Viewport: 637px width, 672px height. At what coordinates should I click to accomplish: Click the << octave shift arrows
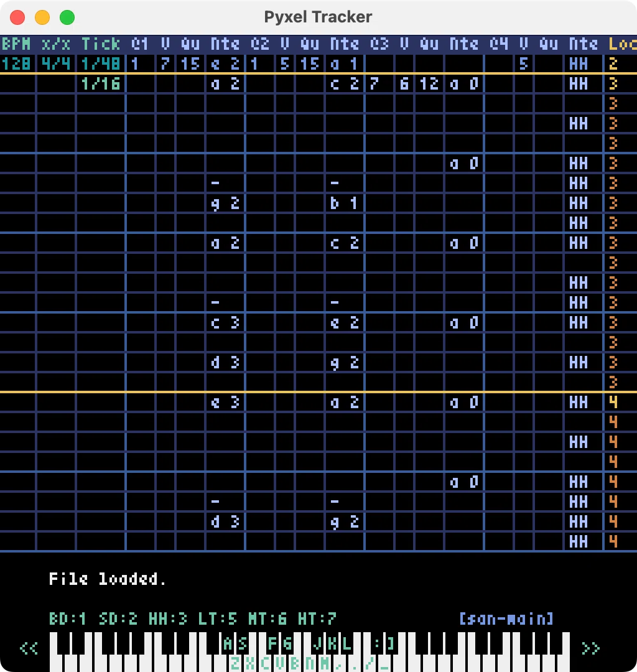click(29, 648)
